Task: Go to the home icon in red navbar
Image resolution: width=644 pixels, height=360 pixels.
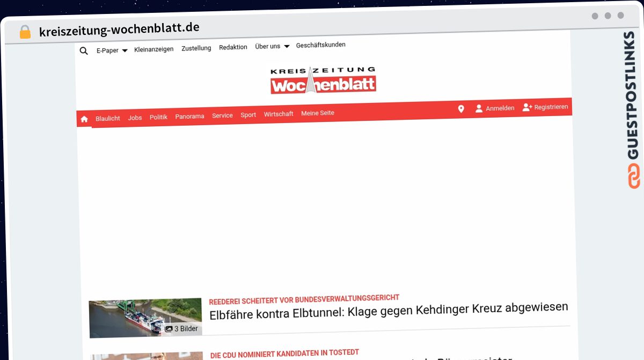Action: point(84,119)
